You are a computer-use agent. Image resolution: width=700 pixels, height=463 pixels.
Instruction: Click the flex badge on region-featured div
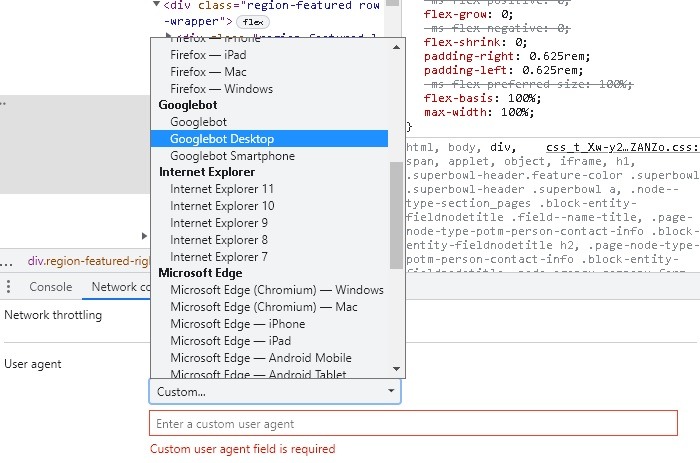point(253,21)
